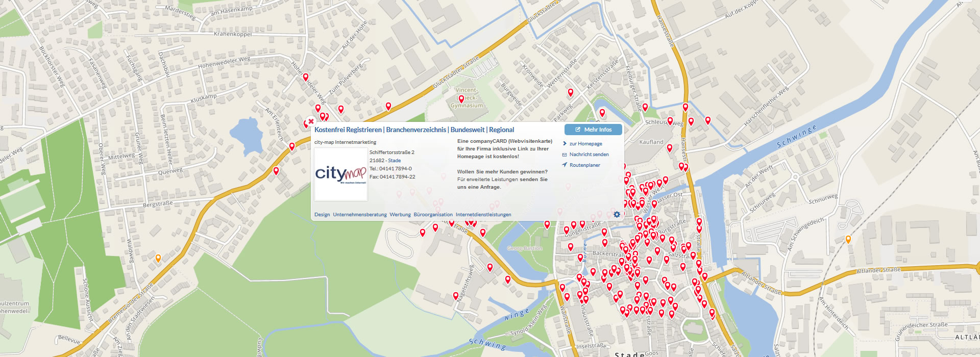Open the Internetdienstleistungen category link
Screen dimensions: 980x357
[483, 215]
